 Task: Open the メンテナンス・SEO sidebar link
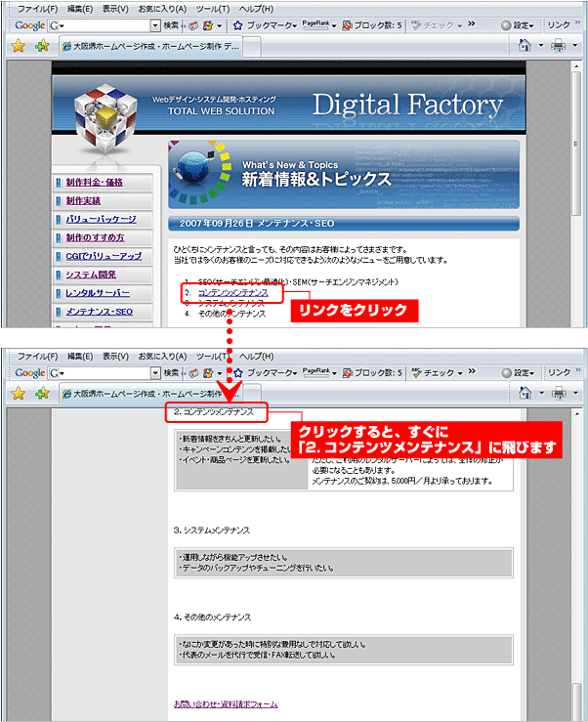[x=99, y=312]
